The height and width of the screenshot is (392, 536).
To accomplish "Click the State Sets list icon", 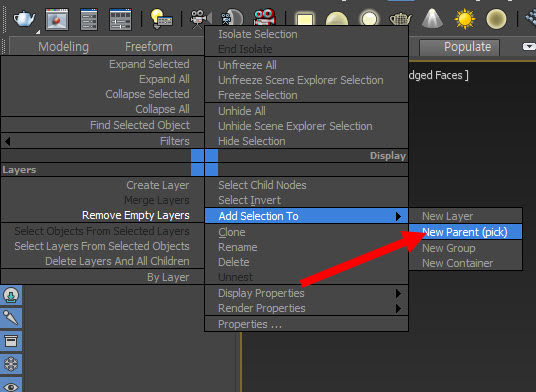I will (120, 19).
